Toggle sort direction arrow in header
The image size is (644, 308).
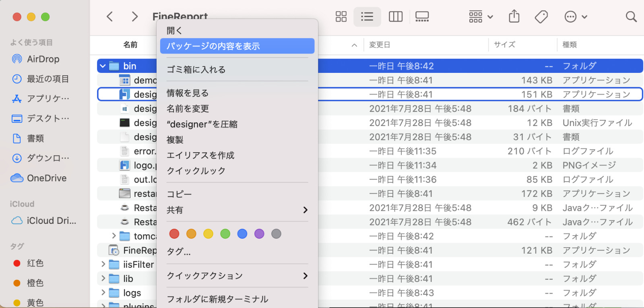tap(354, 45)
